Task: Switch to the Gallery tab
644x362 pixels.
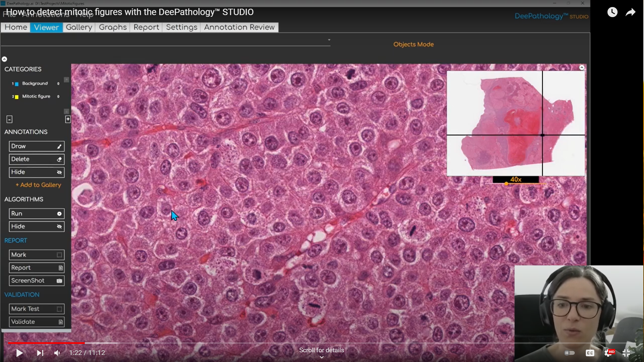Action: pyautogui.click(x=79, y=27)
